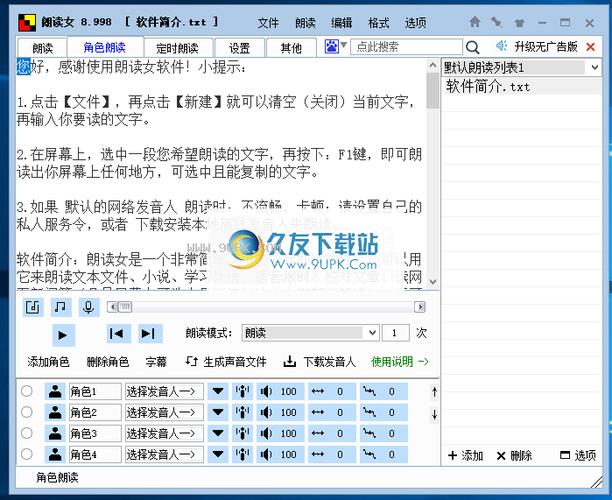Click the Baidu paw icon next to search
This screenshot has width=612, height=500.
click(x=332, y=47)
